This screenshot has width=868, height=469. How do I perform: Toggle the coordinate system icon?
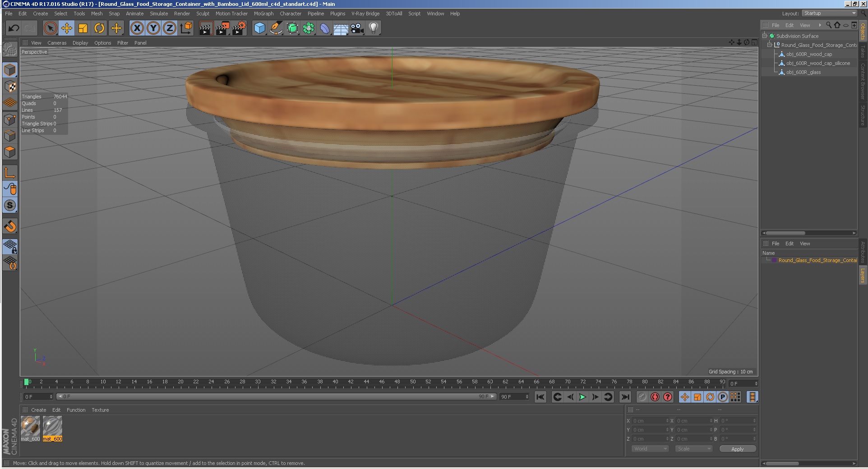186,28
